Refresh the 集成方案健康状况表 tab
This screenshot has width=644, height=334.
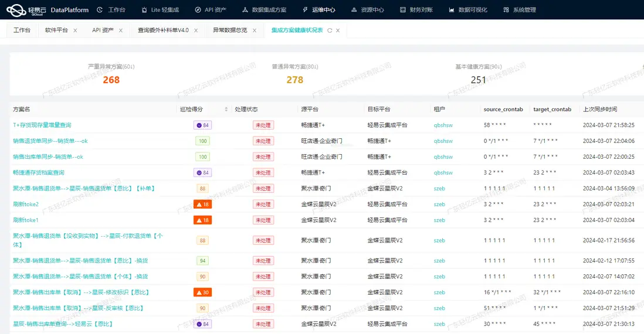click(x=330, y=30)
